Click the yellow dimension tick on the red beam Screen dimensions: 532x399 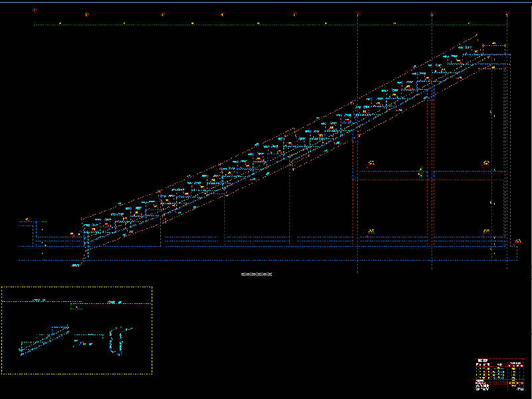pos(421,174)
